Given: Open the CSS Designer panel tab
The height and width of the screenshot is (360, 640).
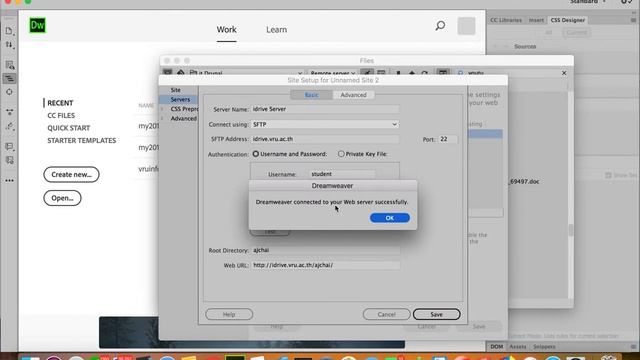Looking at the screenshot, I should click(x=567, y=20).
